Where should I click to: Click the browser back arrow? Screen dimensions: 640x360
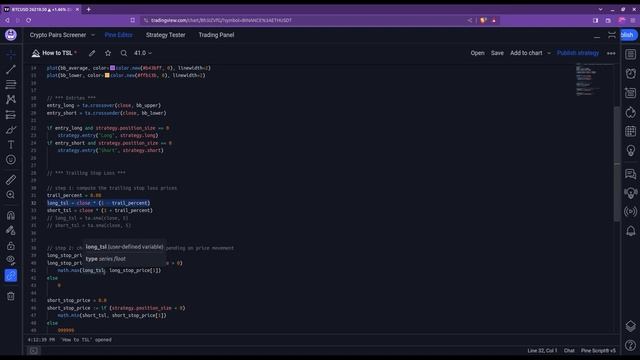7,20
